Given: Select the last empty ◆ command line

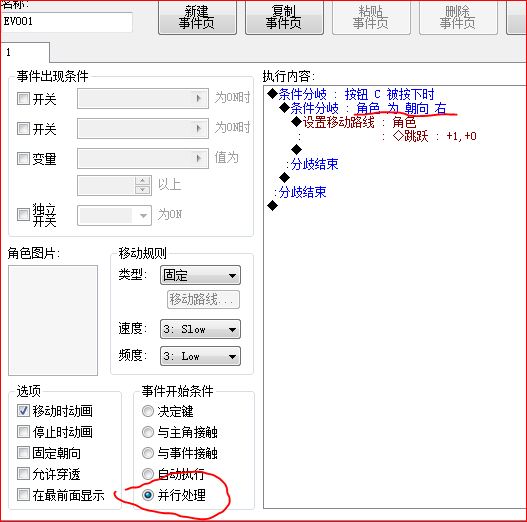Looking at the screenshot, I should click(x=273, y=205).
